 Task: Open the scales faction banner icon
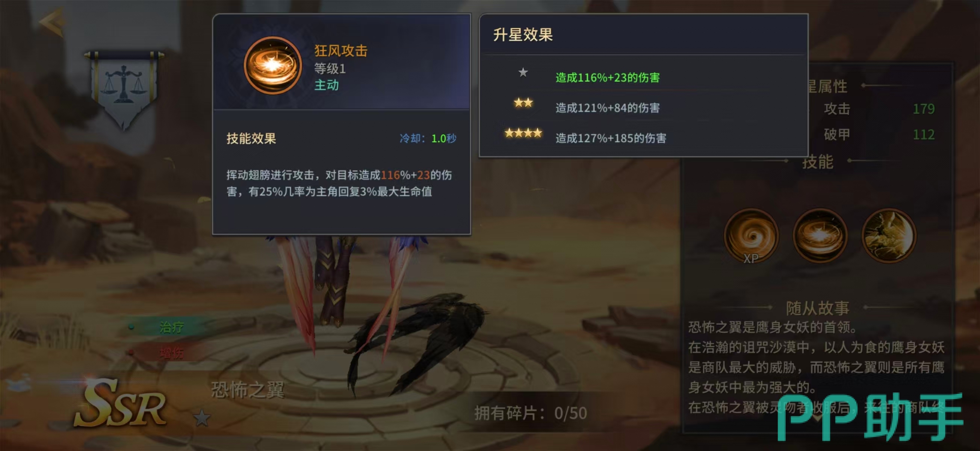click(124, 89)
